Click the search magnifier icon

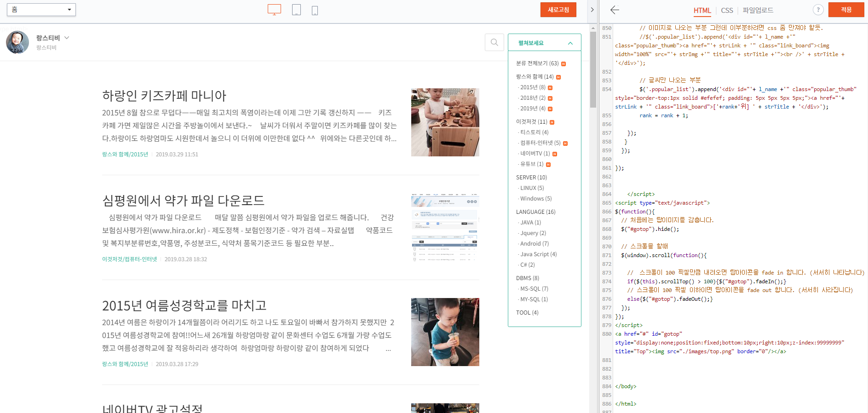494,42
